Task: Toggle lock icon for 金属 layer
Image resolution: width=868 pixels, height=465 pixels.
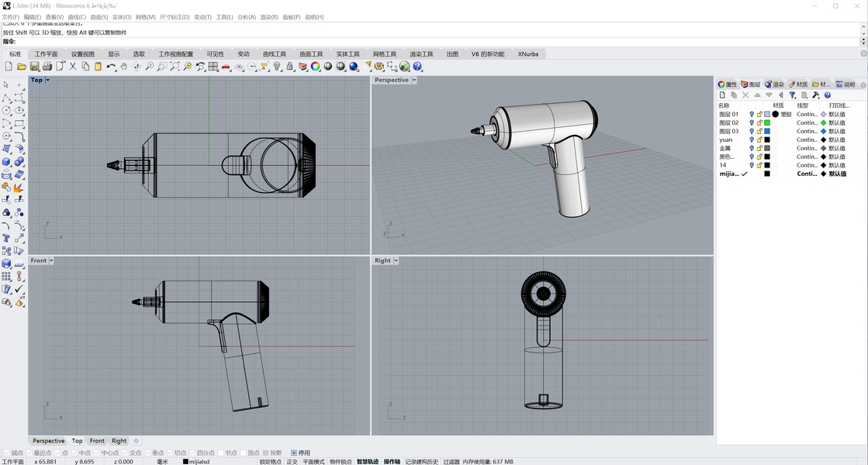Action: click(x=759, y=148)
